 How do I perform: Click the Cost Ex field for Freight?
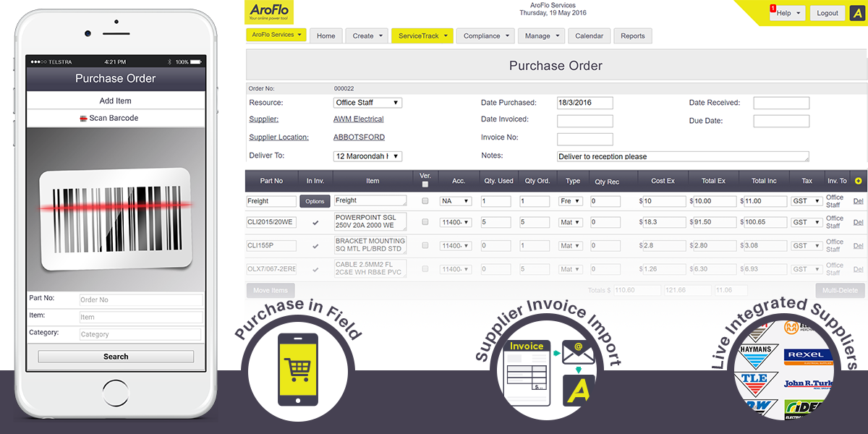click(665, 201)
